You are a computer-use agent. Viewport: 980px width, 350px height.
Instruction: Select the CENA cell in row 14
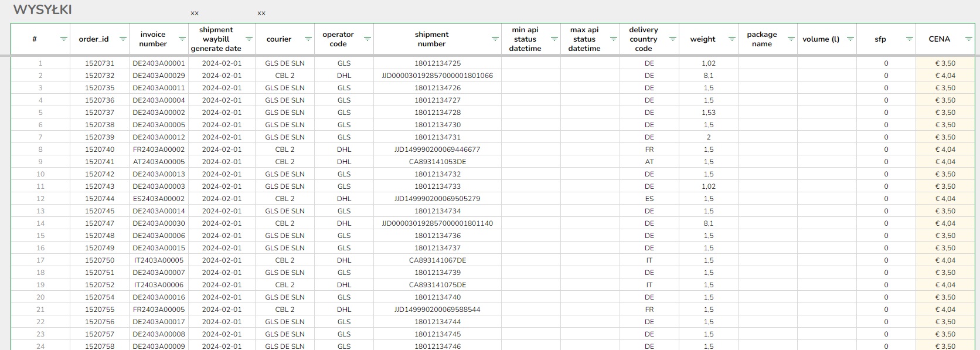(x=945, y=223)
